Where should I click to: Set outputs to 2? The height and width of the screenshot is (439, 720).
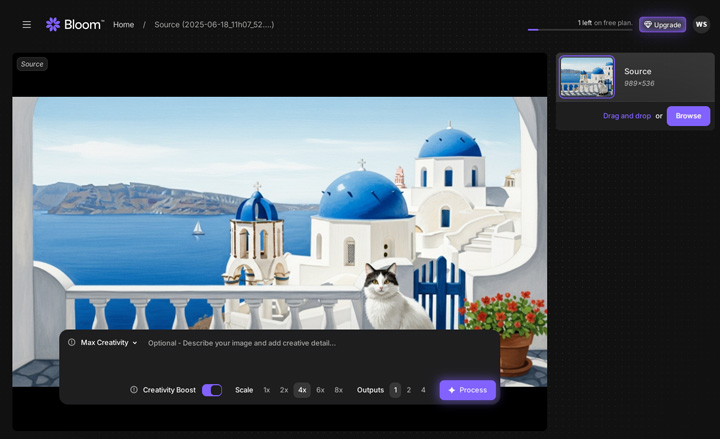click(409, 390)
